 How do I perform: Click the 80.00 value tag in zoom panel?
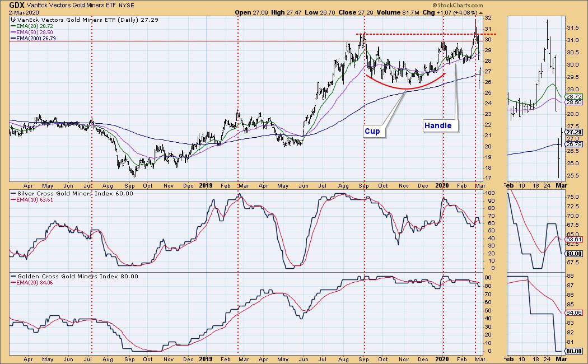click(x=574, y=352)
